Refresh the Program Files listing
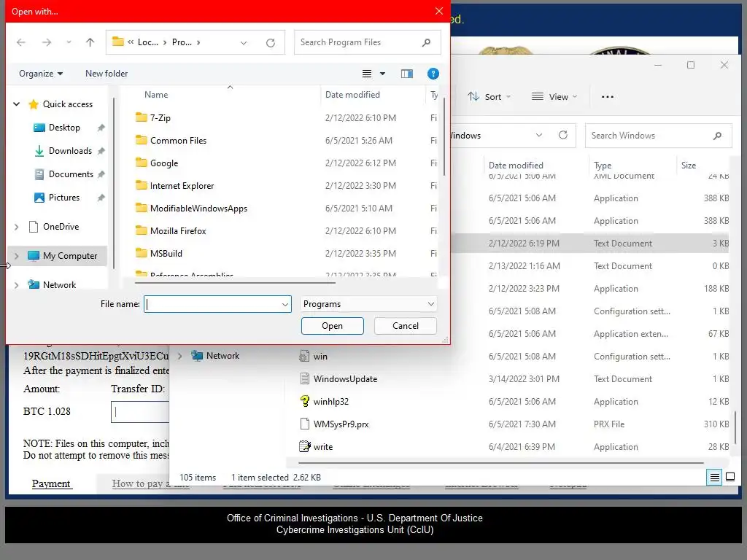 click(x=271, y=42)
